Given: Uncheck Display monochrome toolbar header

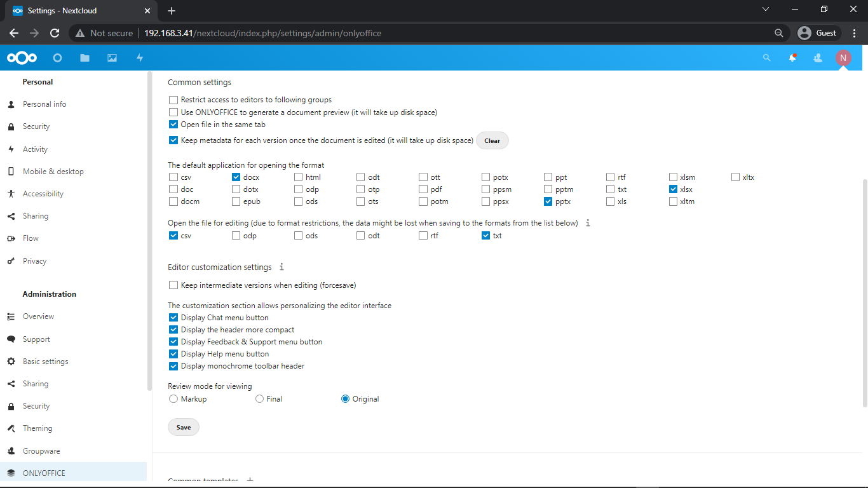Looking at the screenshot, I should (x=173, y=366).
